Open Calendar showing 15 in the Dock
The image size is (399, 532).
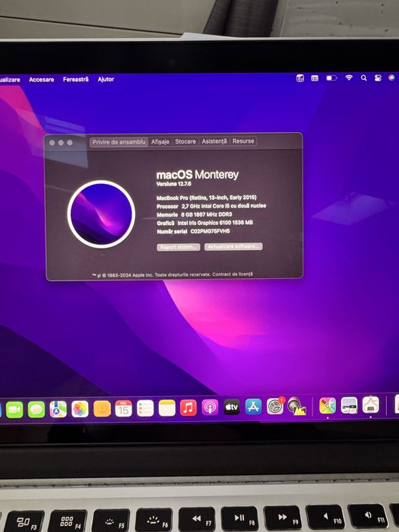tap(123, 409)
